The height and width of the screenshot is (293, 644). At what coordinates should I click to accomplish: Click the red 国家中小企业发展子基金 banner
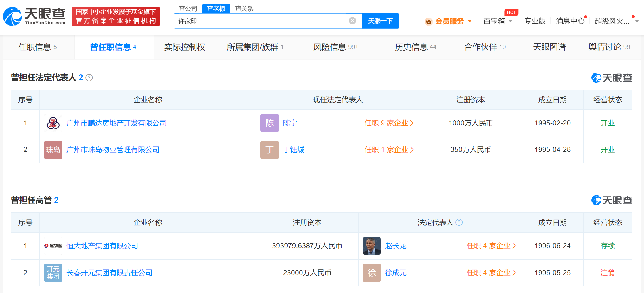[x=116, y=16]
